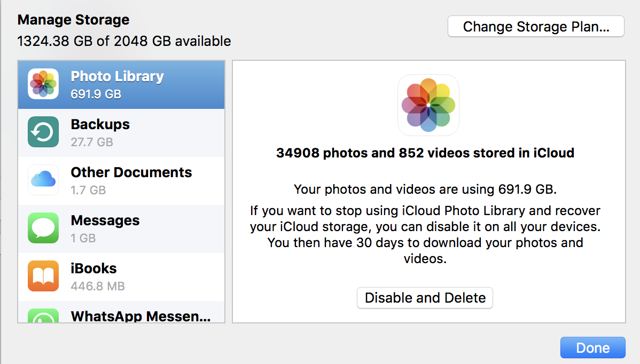Select the Backups entry in storage list

(121, 133)
